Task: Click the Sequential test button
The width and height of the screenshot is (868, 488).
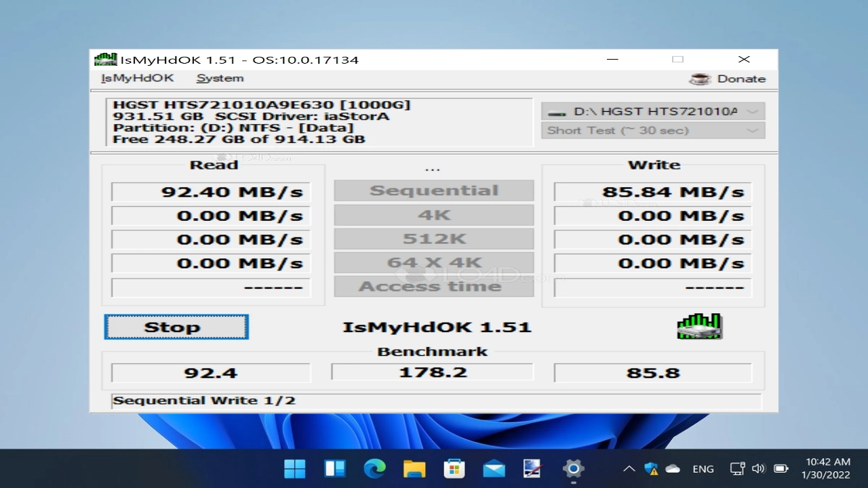Action: pyautogui.click(x=434, y=190)
